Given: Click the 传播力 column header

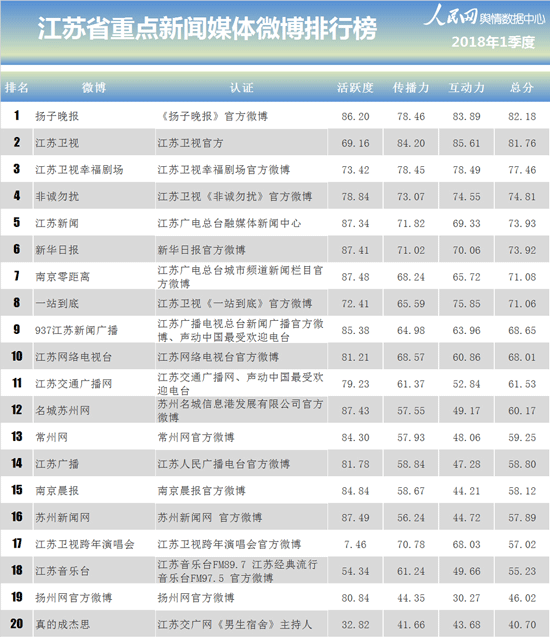Looking at the screenshot, I should (411, 87).
